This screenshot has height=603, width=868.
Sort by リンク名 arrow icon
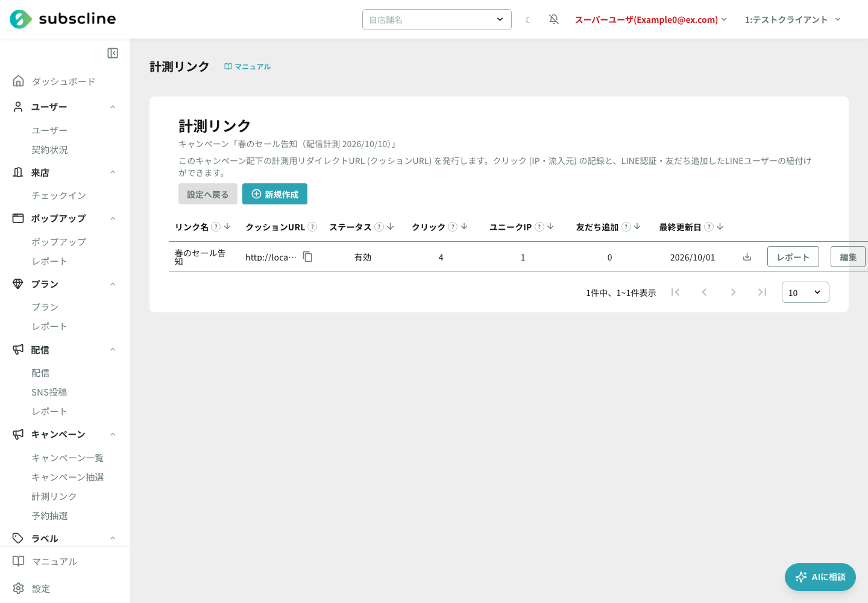point(227,227)
